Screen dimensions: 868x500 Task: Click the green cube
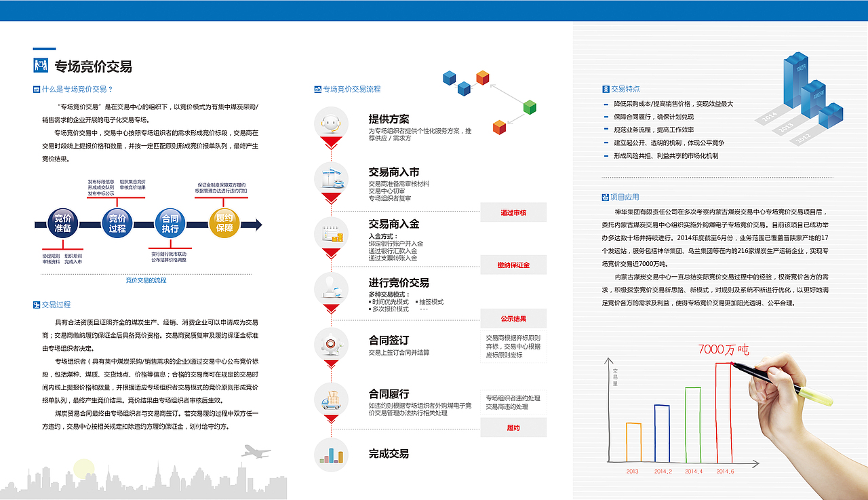pos(530,107)
